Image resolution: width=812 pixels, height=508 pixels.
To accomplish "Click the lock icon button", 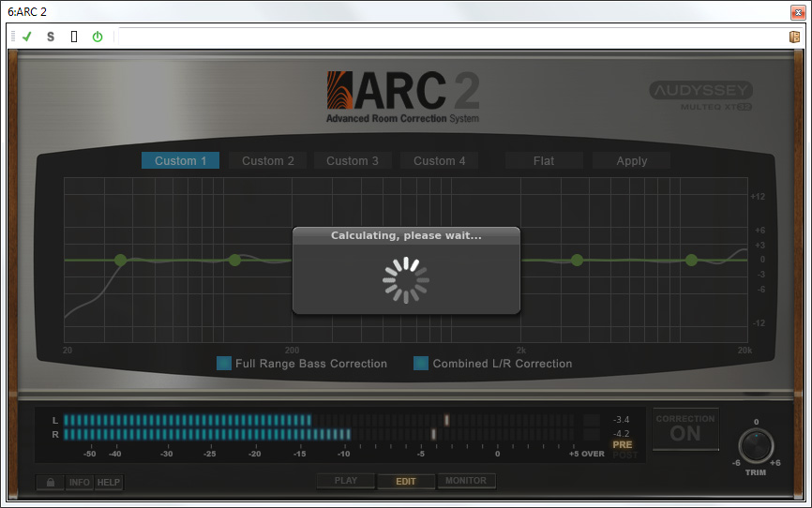I will coord(50,483).
